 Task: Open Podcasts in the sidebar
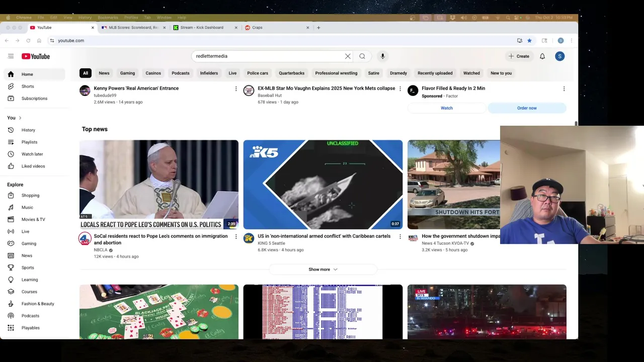coord(34,316)
